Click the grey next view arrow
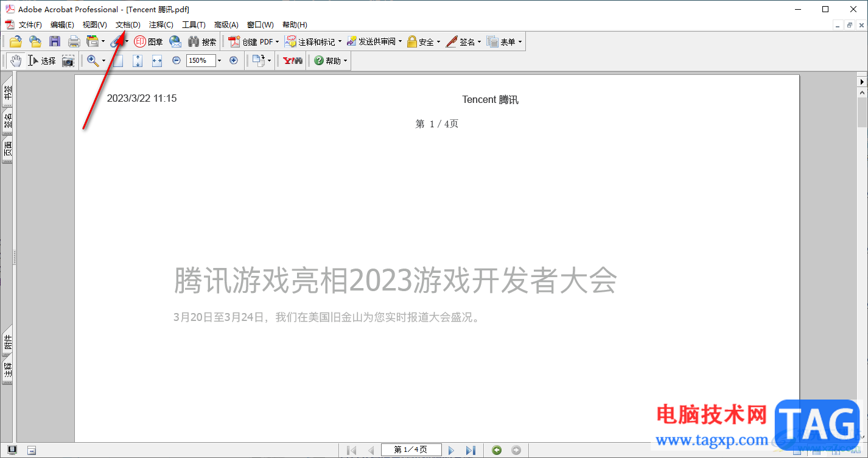 (x=516, y=450)
